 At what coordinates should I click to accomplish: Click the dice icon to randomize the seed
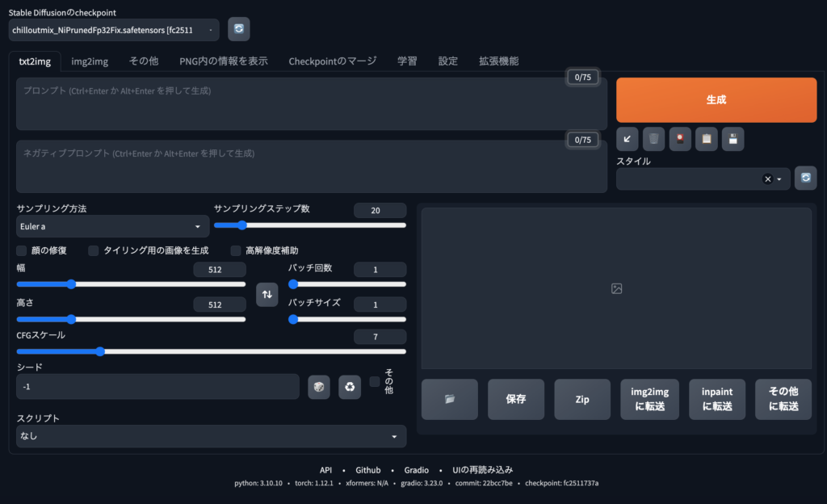click(x=318, y=387)
